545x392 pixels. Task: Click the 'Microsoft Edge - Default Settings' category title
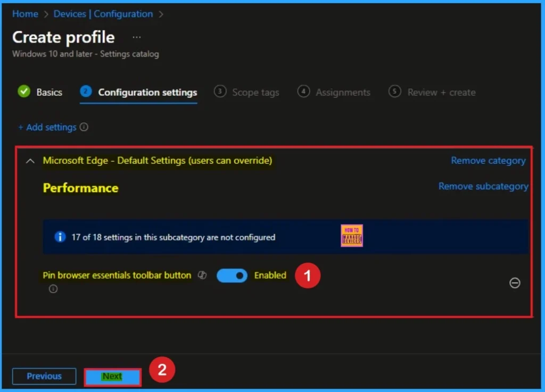[x=158, y=161]
